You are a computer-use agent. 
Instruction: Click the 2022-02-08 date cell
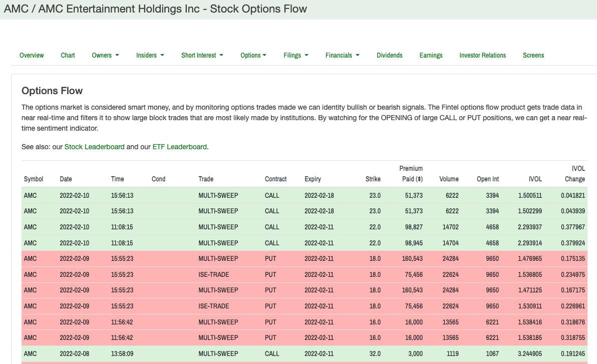coord(74,353)
